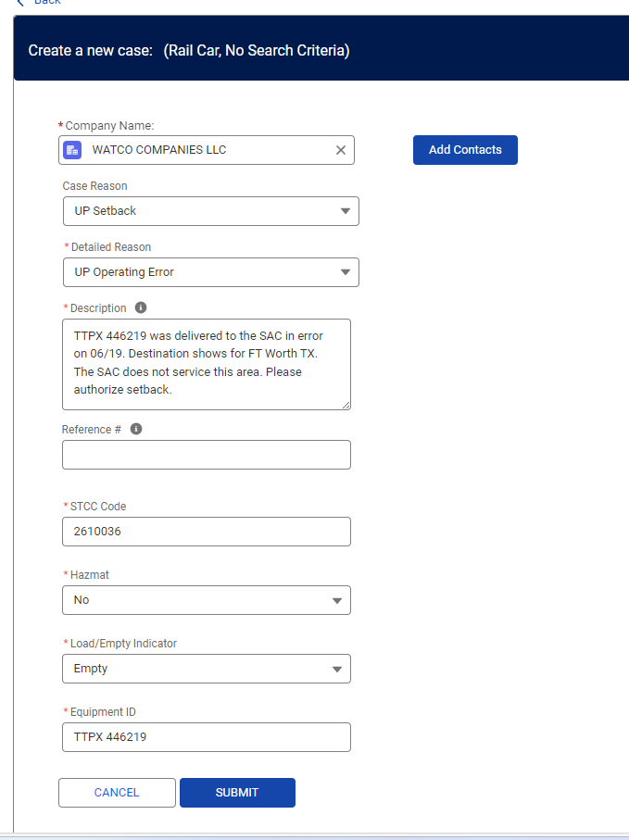
Task: Click the 'Load/Empty Indicator' label
Action: [123, 644]
